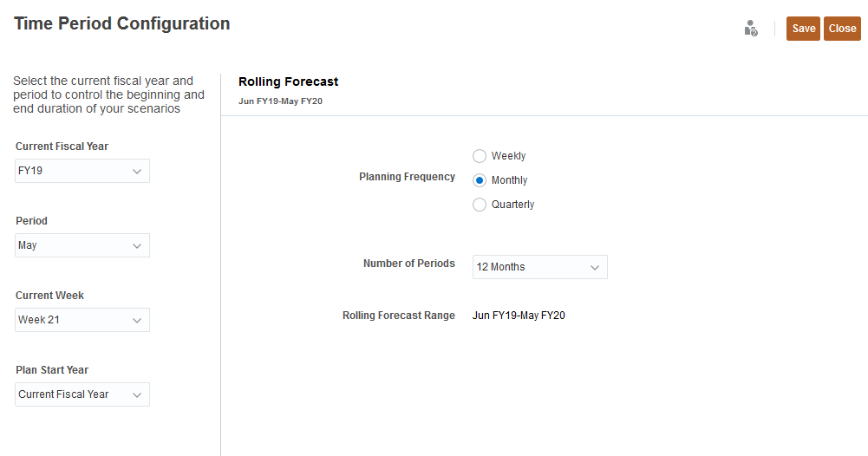This screenshot has width=868, height=456.
Task: Click the Time Period Configuration title
Action: point(122,23)
